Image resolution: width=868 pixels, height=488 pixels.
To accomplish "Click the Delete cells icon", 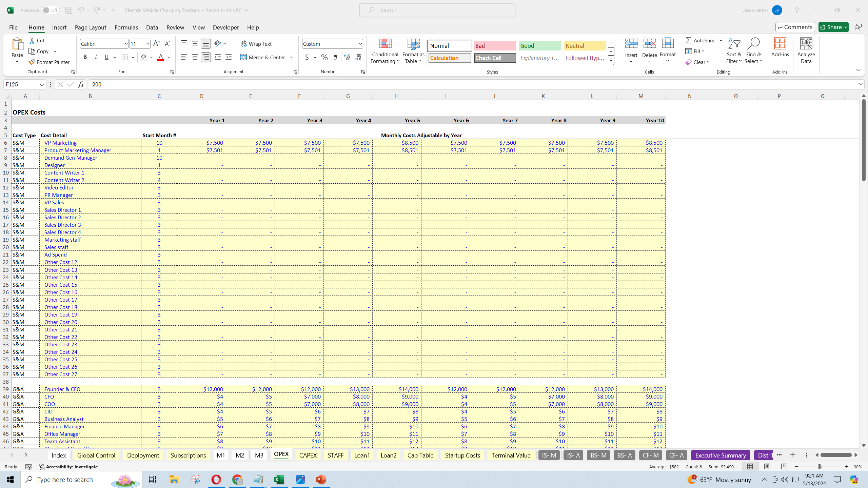I will coord(650,44).
